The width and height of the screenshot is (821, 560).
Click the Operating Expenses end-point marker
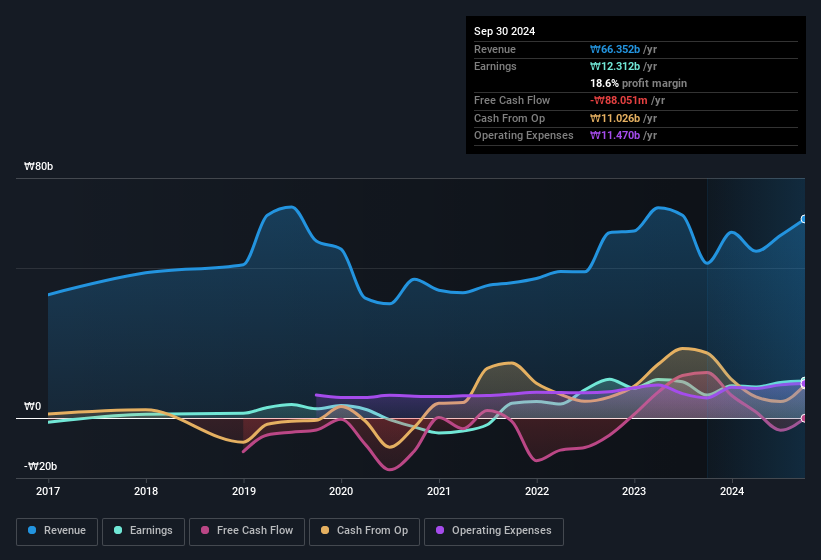click(x=804, y=384)
